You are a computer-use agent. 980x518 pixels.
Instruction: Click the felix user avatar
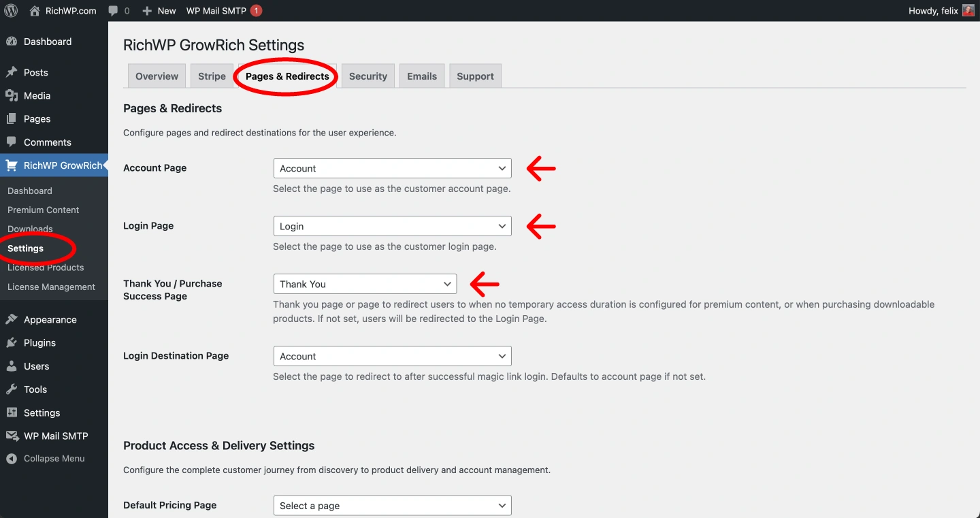[x=968, y=10]
